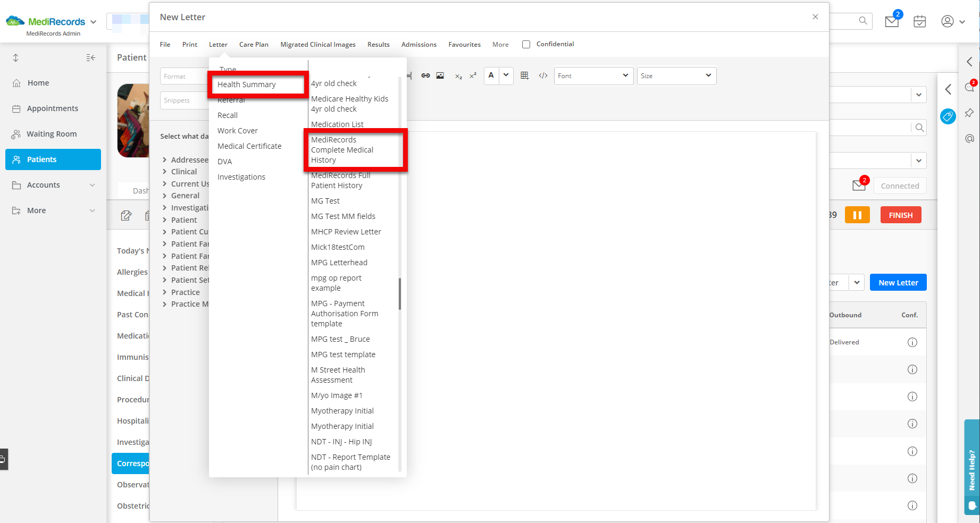The height and width of the screenshot is (523, 980).
Task: Expand More sidebar menu
Action: click(x=53, y=210)
